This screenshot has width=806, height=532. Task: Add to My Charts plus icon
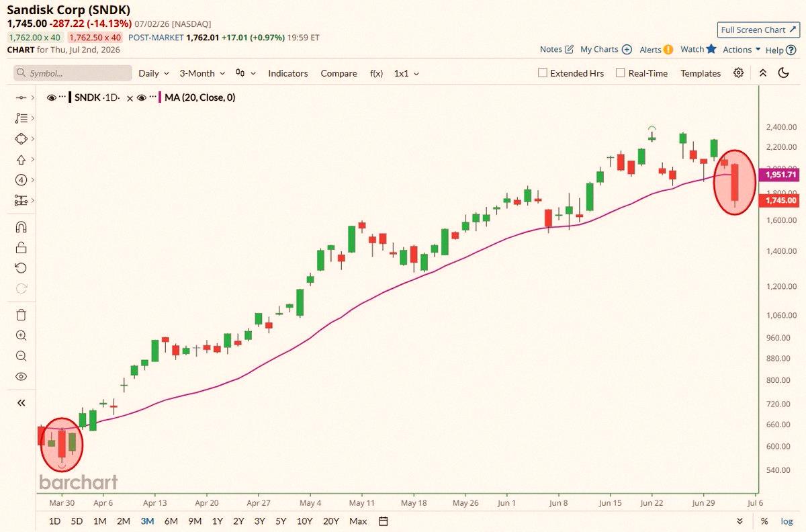click(627, 49)
